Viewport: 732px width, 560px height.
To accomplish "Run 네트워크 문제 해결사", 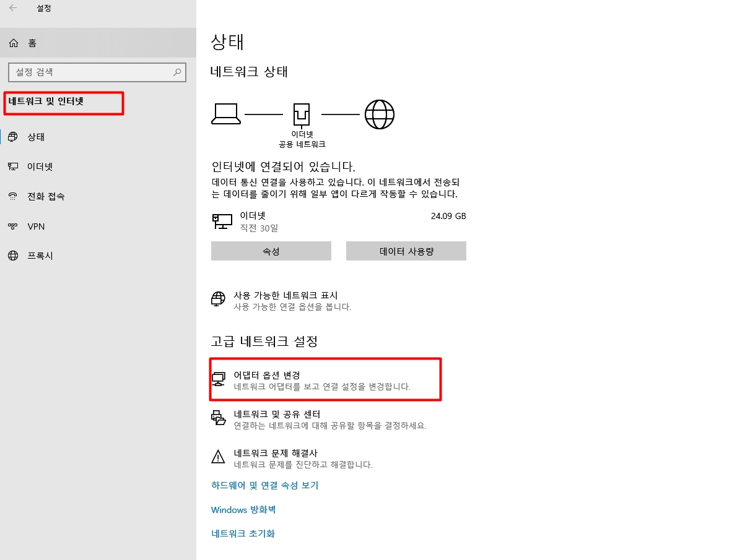I will click(292, 459).
